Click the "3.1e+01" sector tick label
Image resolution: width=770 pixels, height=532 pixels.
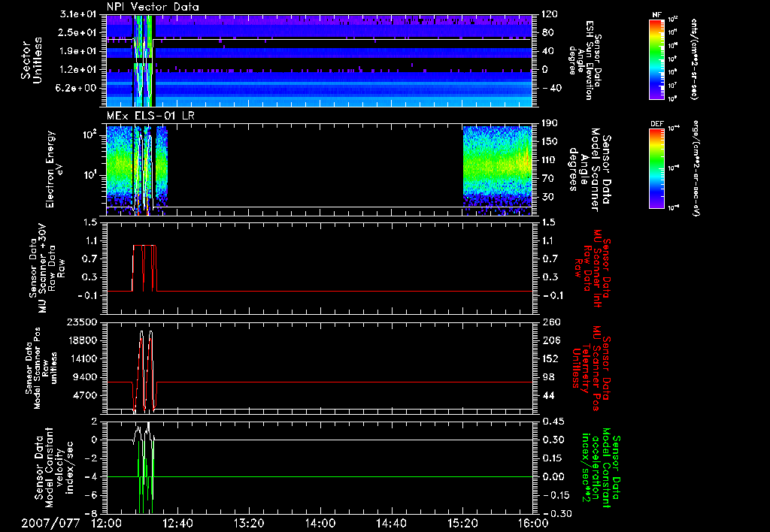79,14
